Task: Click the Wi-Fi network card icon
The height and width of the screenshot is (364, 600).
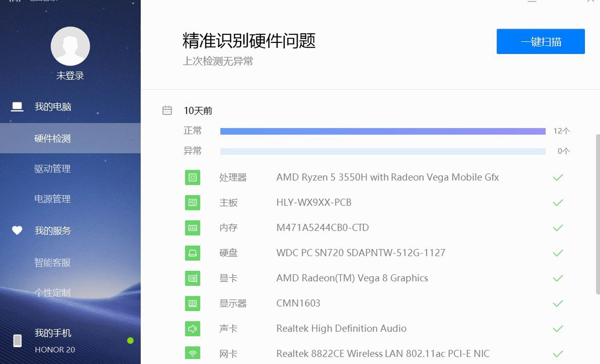Action: tap(192, 354)
